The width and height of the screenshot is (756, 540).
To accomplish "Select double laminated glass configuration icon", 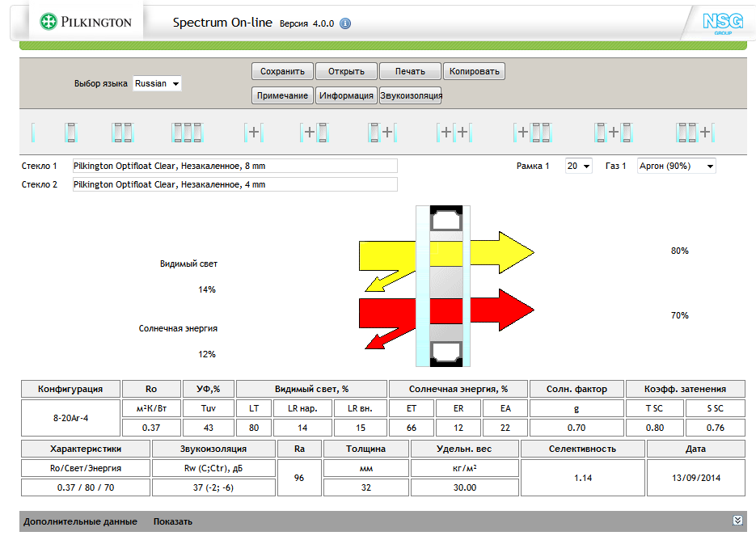I will point(122,133).
